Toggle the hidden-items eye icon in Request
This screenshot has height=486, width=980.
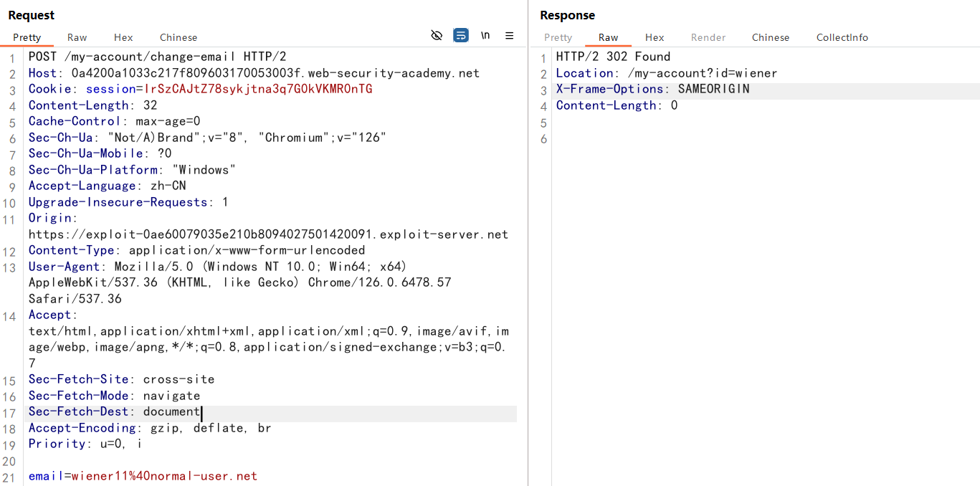coord(437,35)
